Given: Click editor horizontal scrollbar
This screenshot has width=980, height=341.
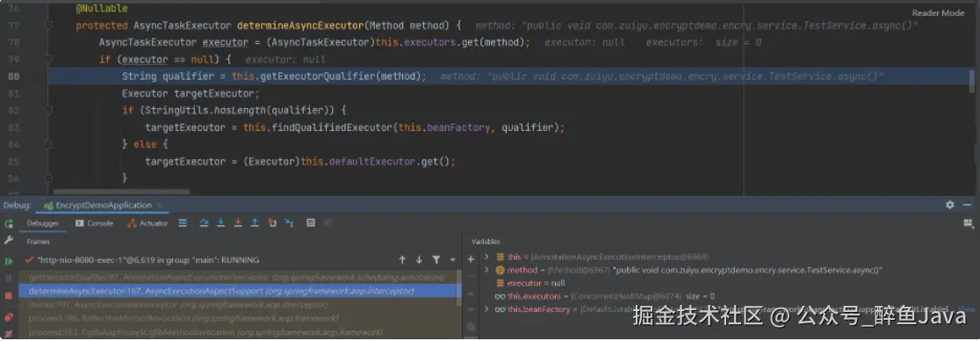Looking at the screenshot, I should click(121, 192).
